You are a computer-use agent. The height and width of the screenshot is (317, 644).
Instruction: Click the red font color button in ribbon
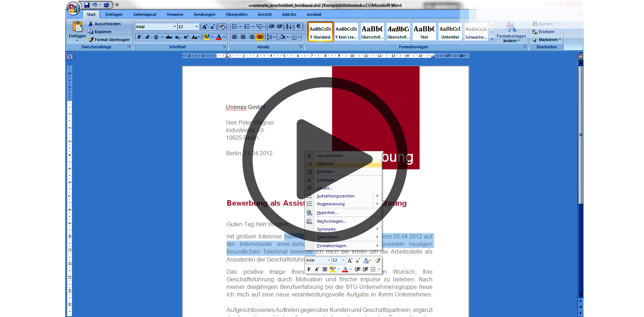click(219, 37)
